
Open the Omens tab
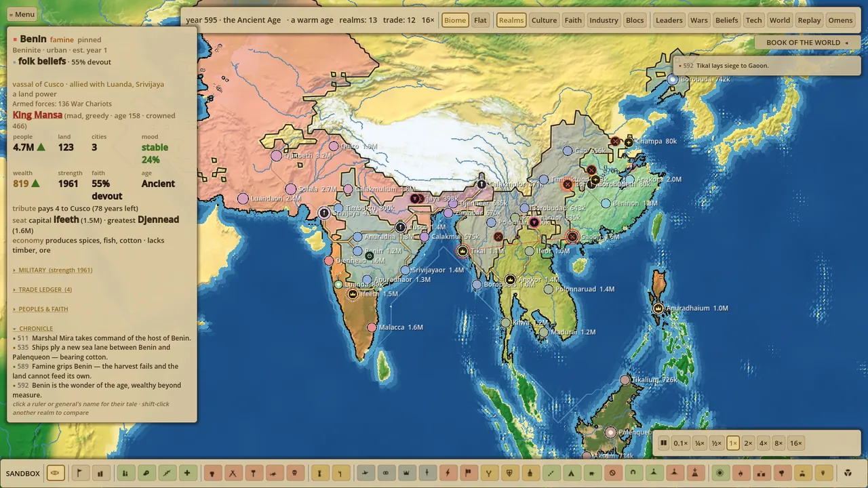(x=840, y=20)
